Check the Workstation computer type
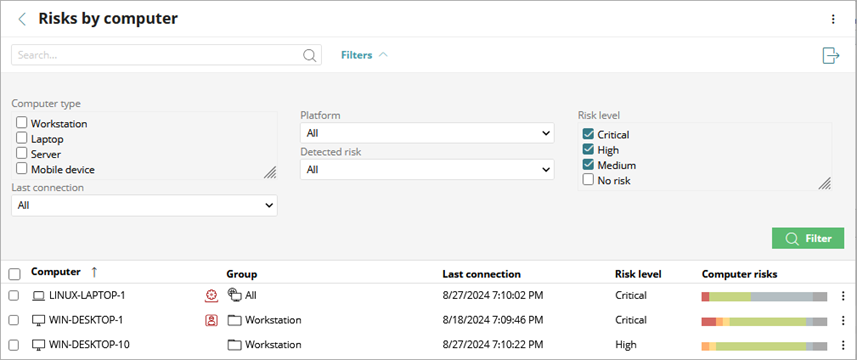This screenshot has height=360, width=857. (21, 123)
